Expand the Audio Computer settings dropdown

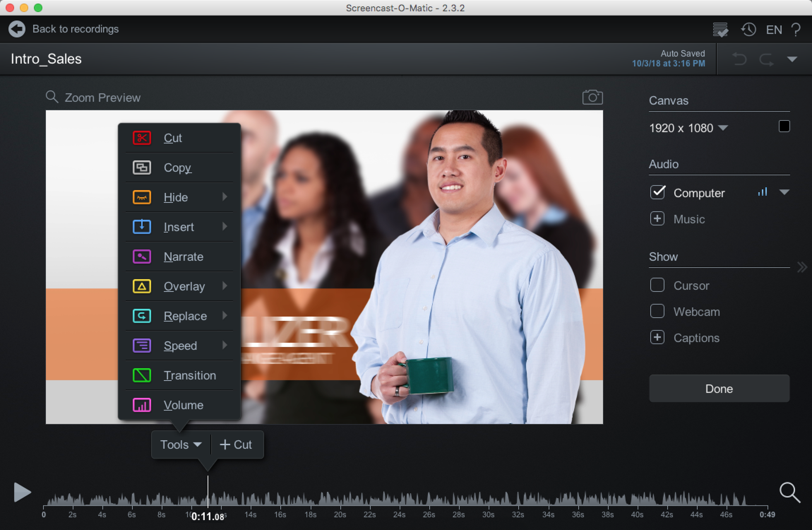(x=785, y=192)
